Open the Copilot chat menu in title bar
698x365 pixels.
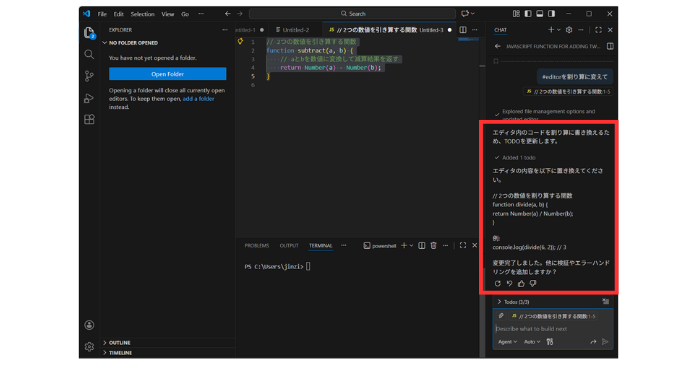pyautogui.click(x=467, y=14)
